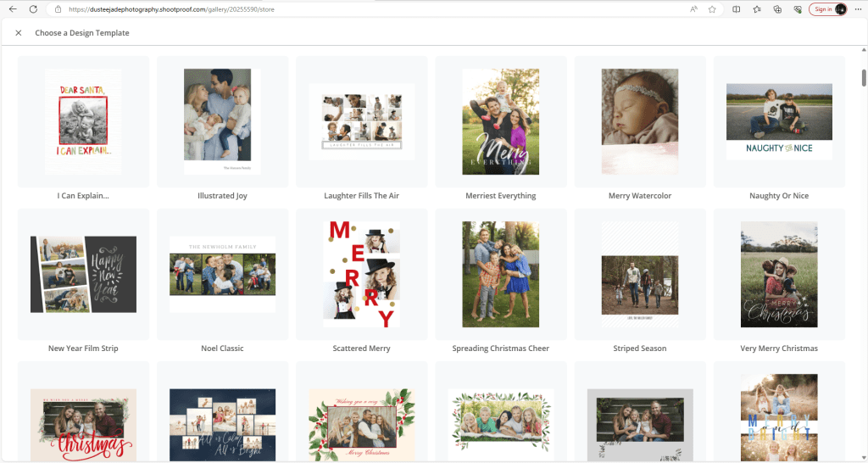
Task: Click the Striped Season label
Action: pyautogui.click(x=639, y=349)
